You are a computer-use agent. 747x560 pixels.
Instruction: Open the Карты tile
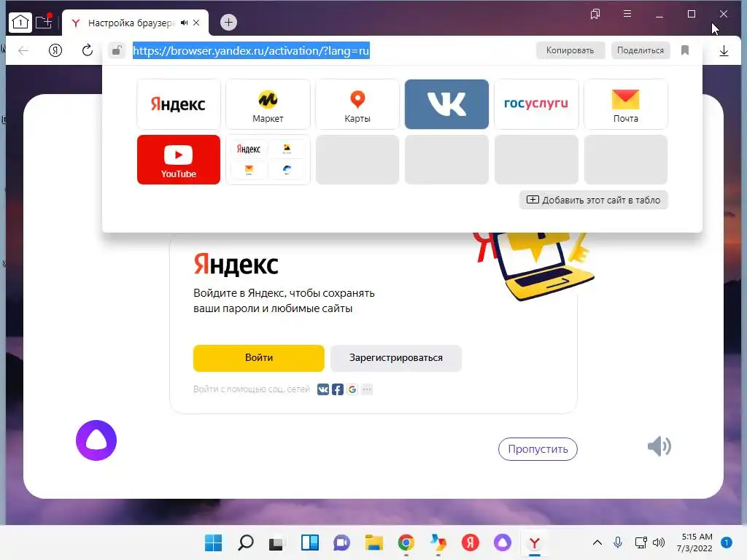coord(357,104)
